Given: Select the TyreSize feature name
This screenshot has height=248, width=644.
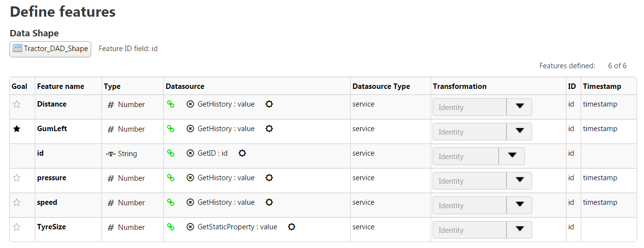Looking at the screenshot, I should (52, 227).
